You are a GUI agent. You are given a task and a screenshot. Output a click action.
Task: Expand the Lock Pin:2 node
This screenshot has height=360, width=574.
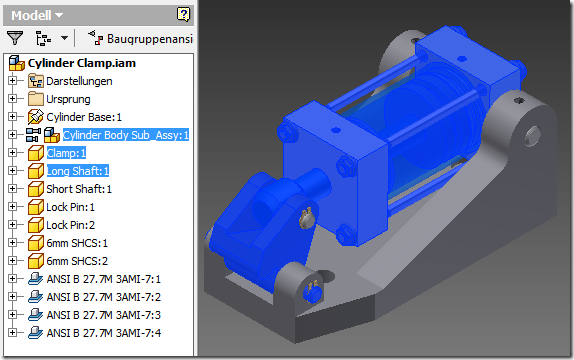(x=12, y=224)
